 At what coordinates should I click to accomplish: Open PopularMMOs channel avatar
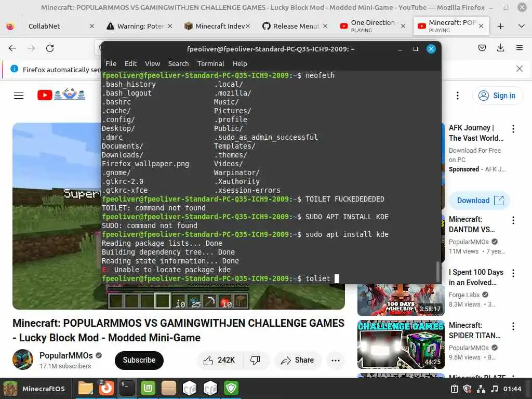tap(23, 360)
